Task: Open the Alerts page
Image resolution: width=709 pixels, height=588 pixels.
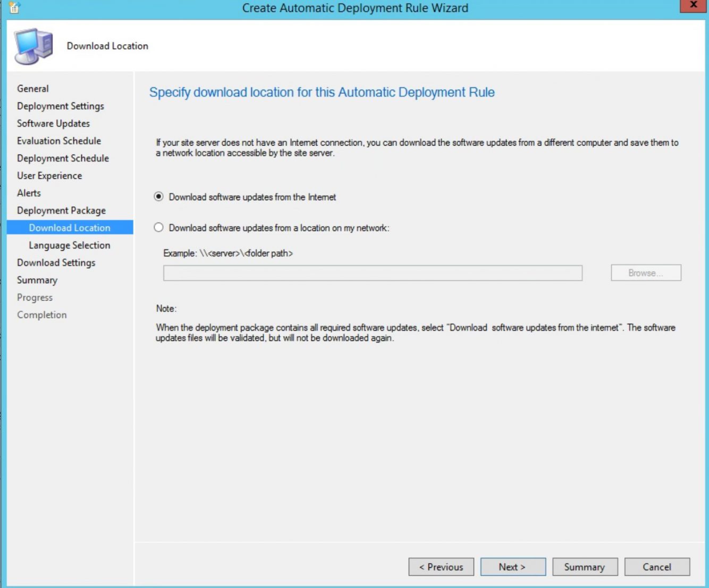Action: (x=29, y=193)
